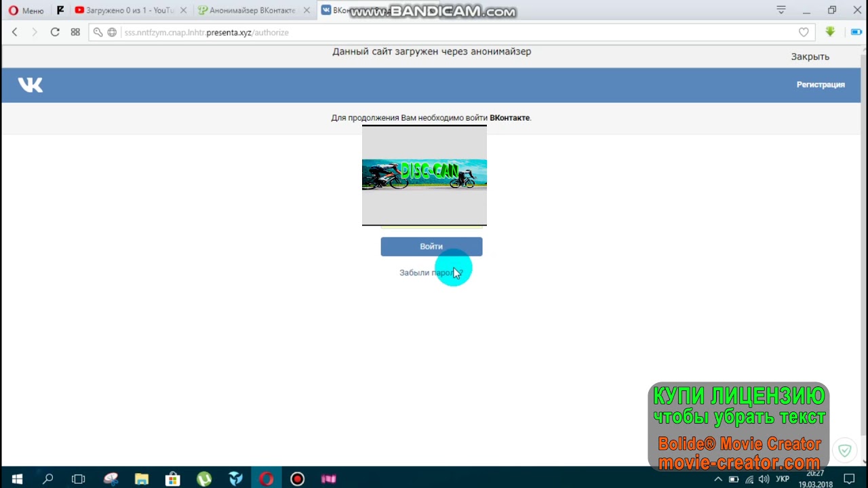The width and height of the screenshot is (868, 488).
Task: Click the 'Для продолжения Вам необходимо войти' message
Action: click(x=431, y=118)
